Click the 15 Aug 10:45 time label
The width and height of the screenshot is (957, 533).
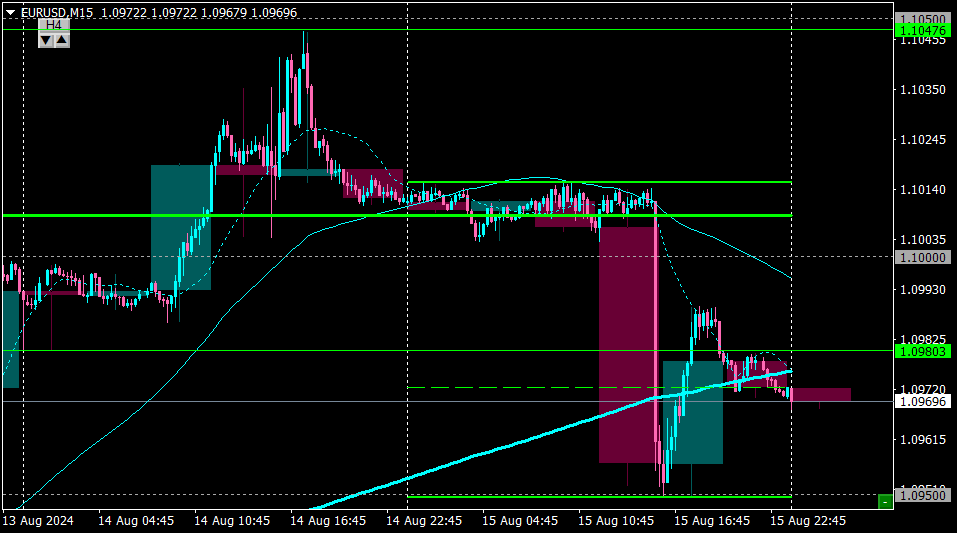tap(616, 521)
